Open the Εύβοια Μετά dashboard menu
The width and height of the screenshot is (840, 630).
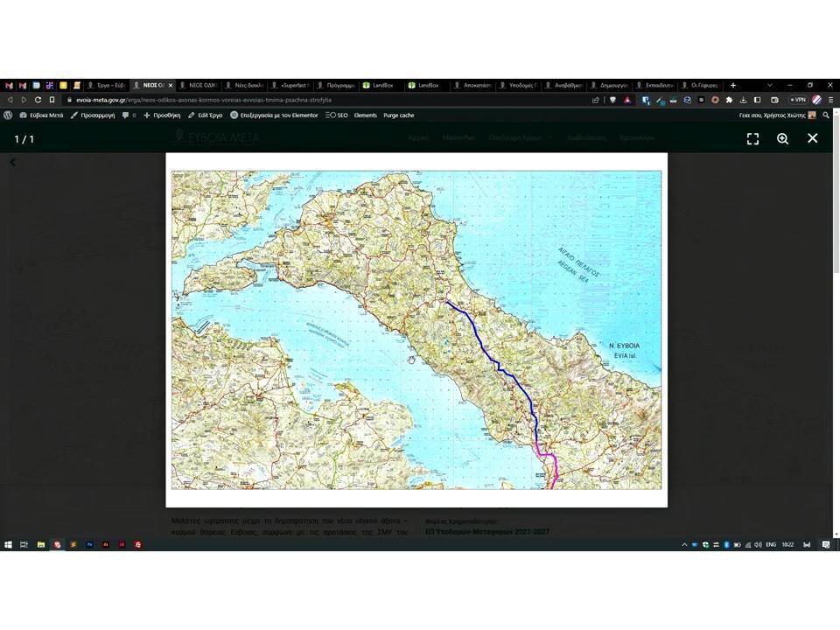coord(41,115)
